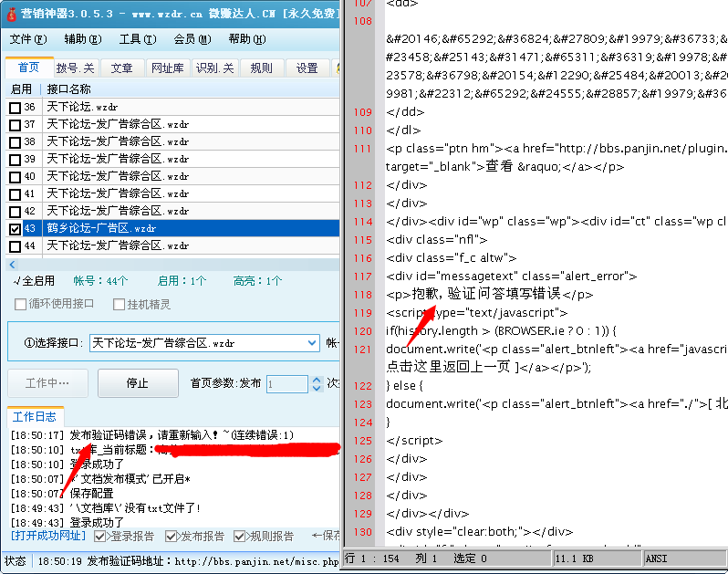
Task: Click log entry '文档发布模式'已开启
Action: pyautogui.click(x=100, y=479)
